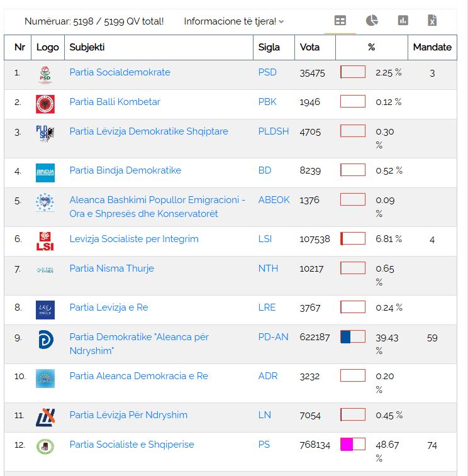This screenshot has width=468, height=476.
Task: Switch to table view icon
Action: coord(340,21)
